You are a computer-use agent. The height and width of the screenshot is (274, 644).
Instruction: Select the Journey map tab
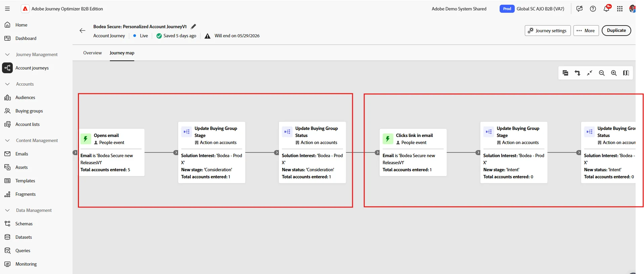[x=122, y=53]
